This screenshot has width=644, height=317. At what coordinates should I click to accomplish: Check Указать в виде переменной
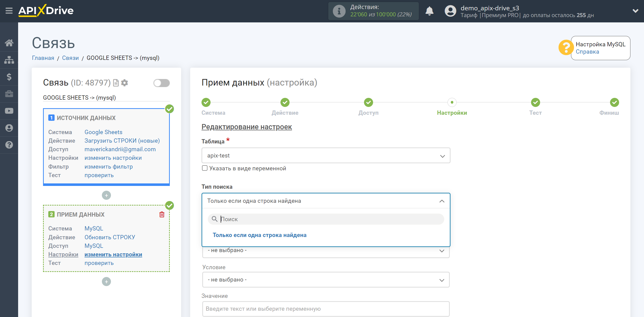(x=205, y=168)
